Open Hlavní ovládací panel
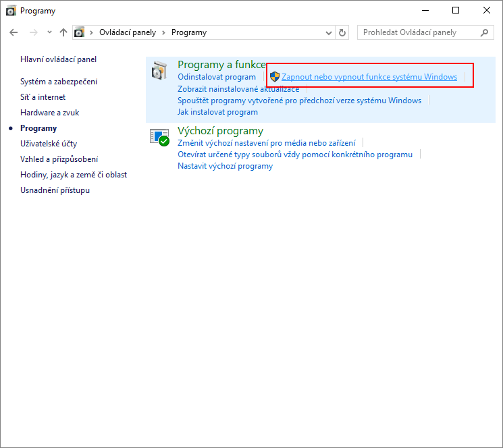503x448 pixels. point(58,59)
